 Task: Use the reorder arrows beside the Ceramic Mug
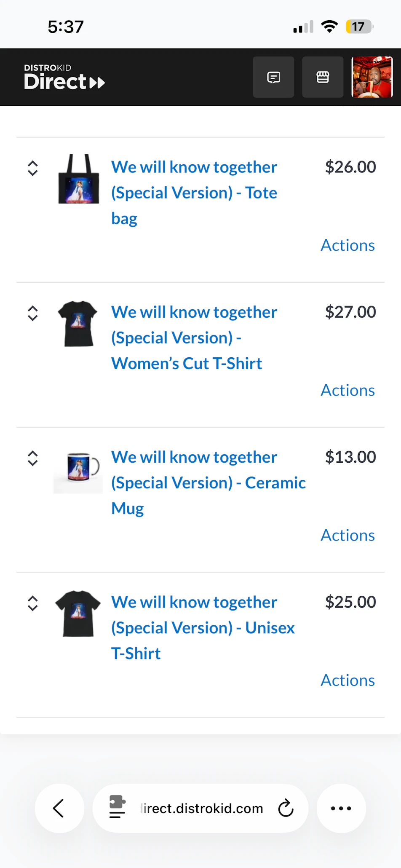pos(33,458)
